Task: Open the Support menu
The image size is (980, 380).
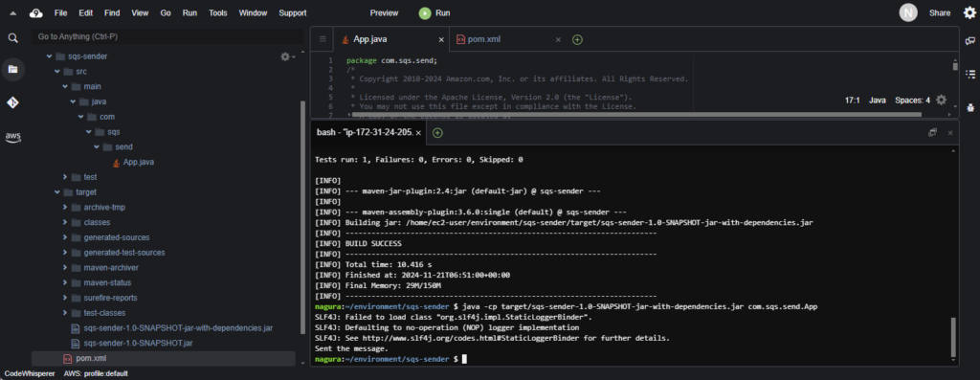Action: (x=293, y=13)
